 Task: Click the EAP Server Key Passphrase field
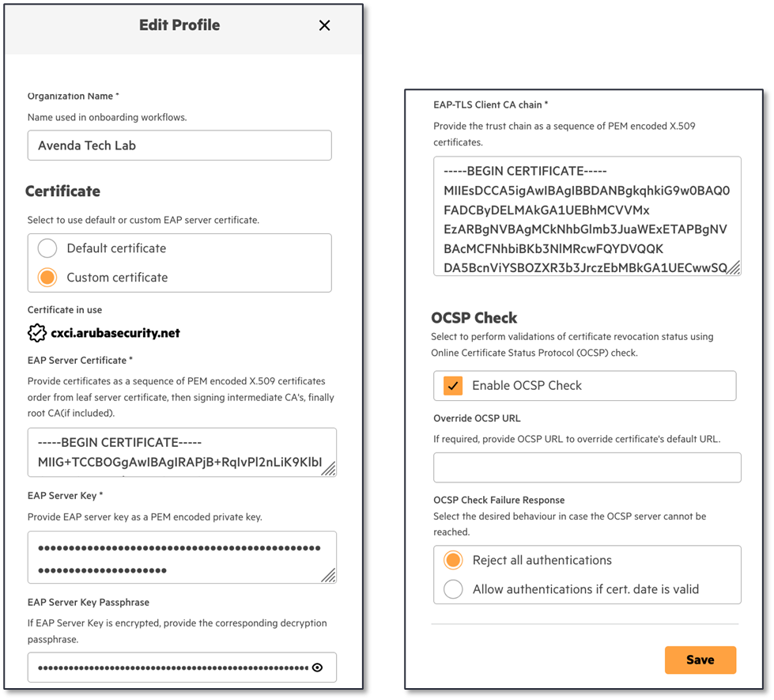pyautogui.click(x=170, y=668)
